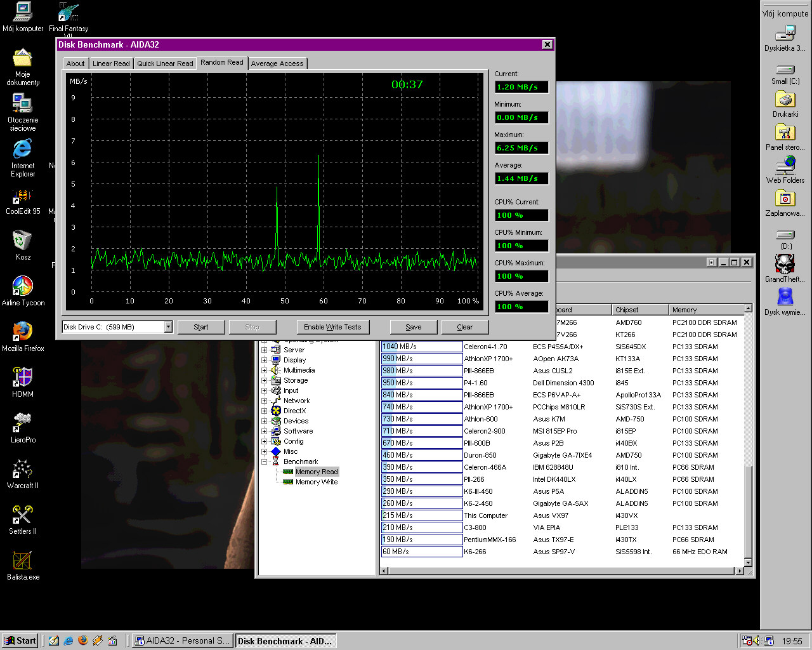Image resolution: width=812 pixels, height=650 pixels.
Task: Click down arrow of results vertical scrollbar
Action: [x=748, y=562]
